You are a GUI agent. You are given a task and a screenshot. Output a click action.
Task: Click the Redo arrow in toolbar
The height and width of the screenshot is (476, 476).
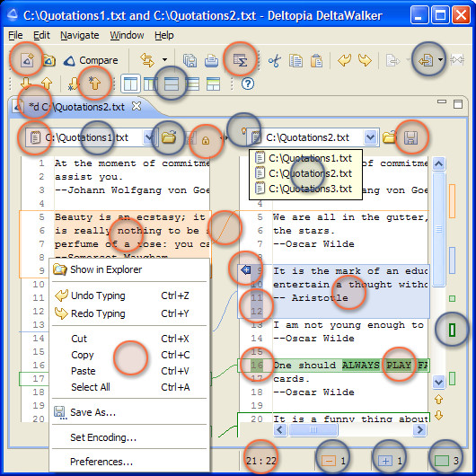tap(365, 60)
